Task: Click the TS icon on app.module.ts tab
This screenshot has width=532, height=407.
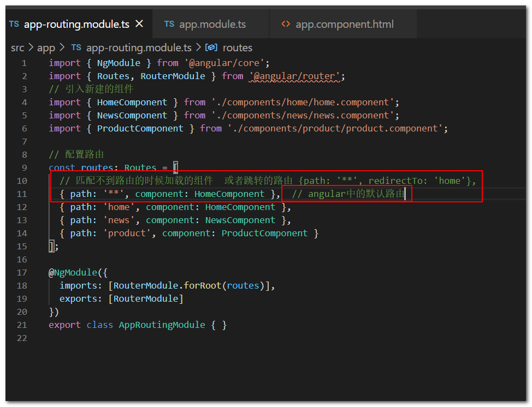Action: pos(169,24)
